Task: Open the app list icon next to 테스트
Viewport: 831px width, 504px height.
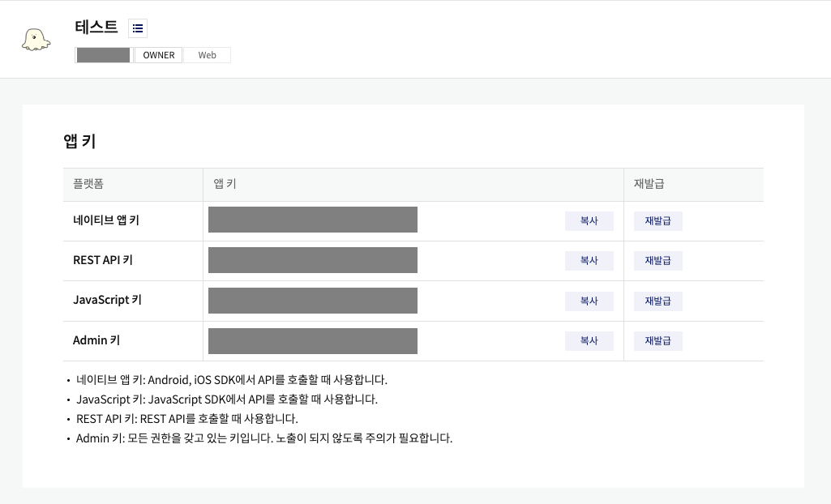Action: (x=138, y=28)
